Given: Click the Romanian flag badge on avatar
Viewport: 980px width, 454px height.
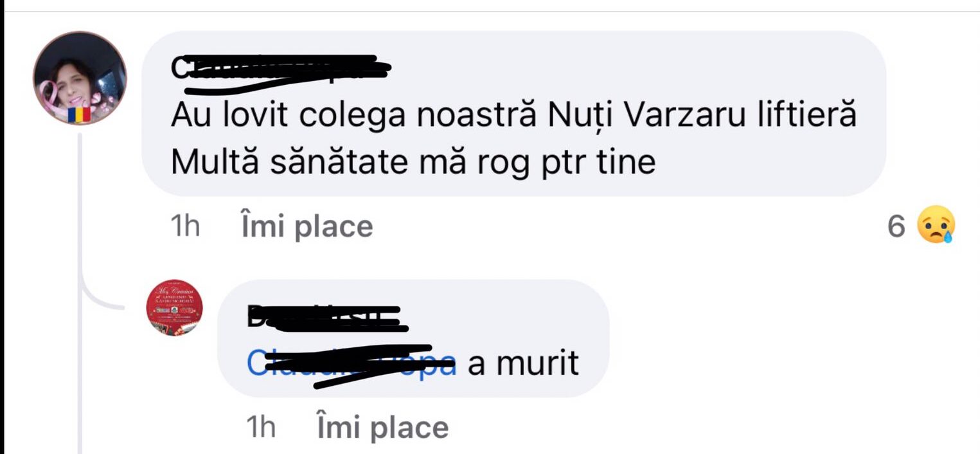Looking at the screenshot, I should click(79, 115).
